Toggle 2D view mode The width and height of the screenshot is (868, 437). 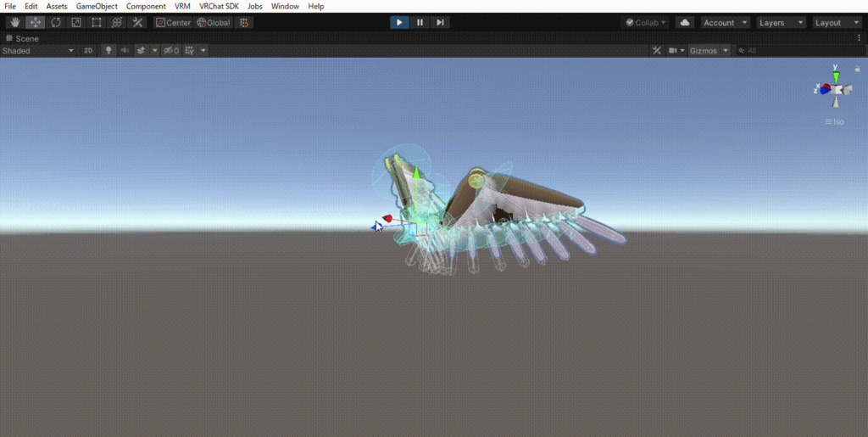click(x=88, y=50)
